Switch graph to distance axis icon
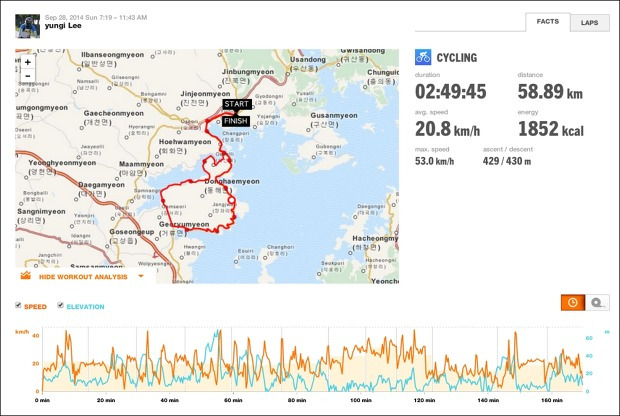Image resolution: width=620 pixels, height=416 pixels. click(x=597, y=303)
